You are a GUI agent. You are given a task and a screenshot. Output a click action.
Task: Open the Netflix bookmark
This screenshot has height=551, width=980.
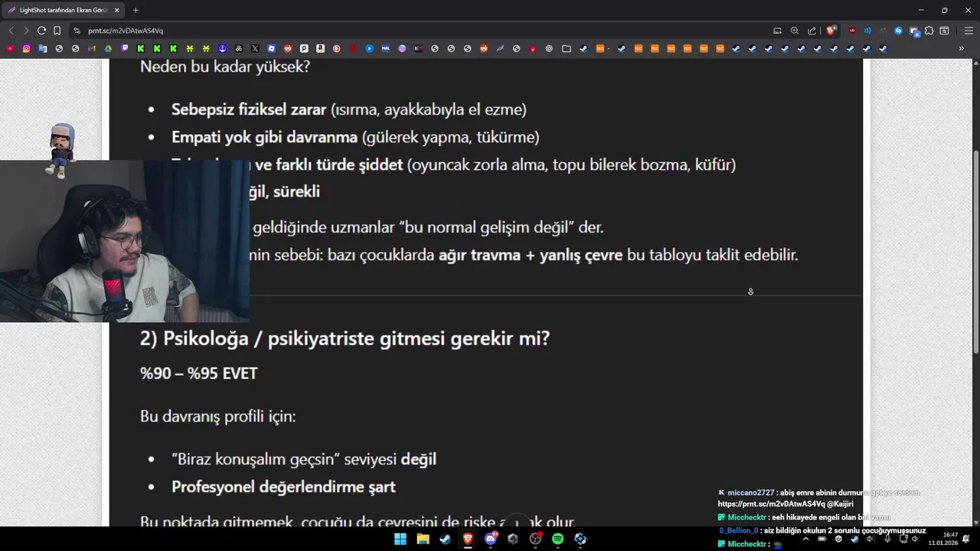tap(354, 49)
